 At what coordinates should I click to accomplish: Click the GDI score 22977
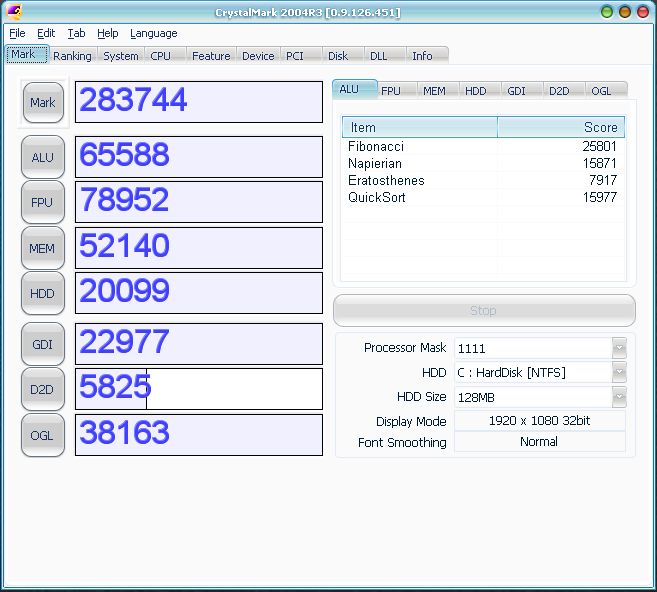pos(199,344)
